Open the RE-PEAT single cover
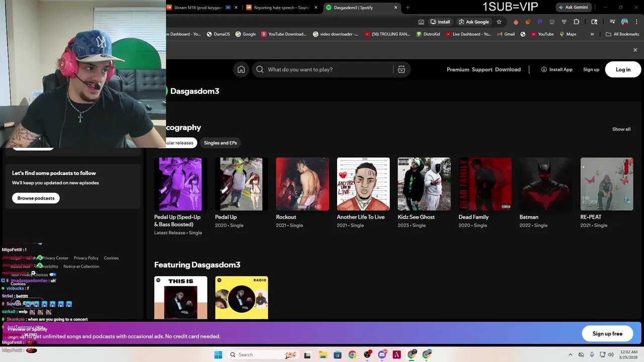 tap(606, 184)
